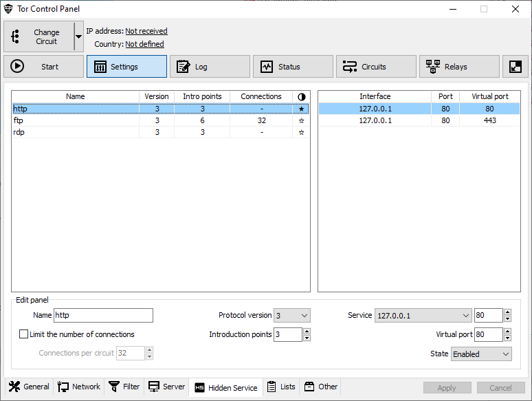Select the ftp hidden service row
Screen dimensions: 532x401
coord(160,120)
